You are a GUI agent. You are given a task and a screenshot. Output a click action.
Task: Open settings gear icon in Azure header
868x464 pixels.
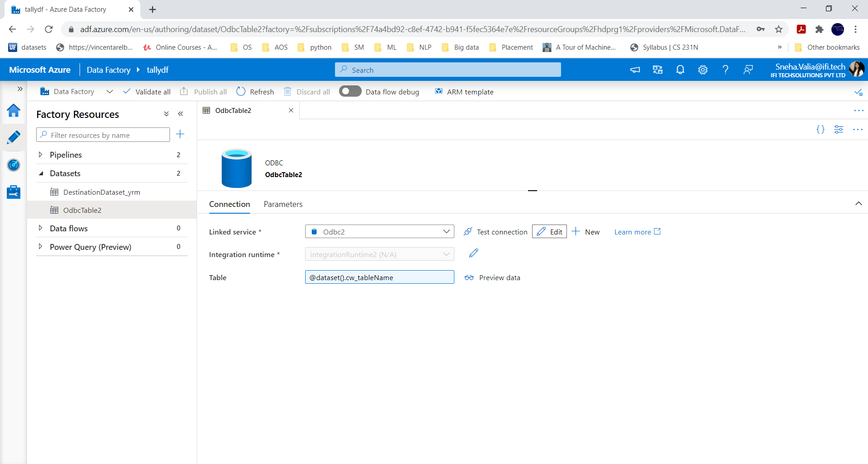703,70
